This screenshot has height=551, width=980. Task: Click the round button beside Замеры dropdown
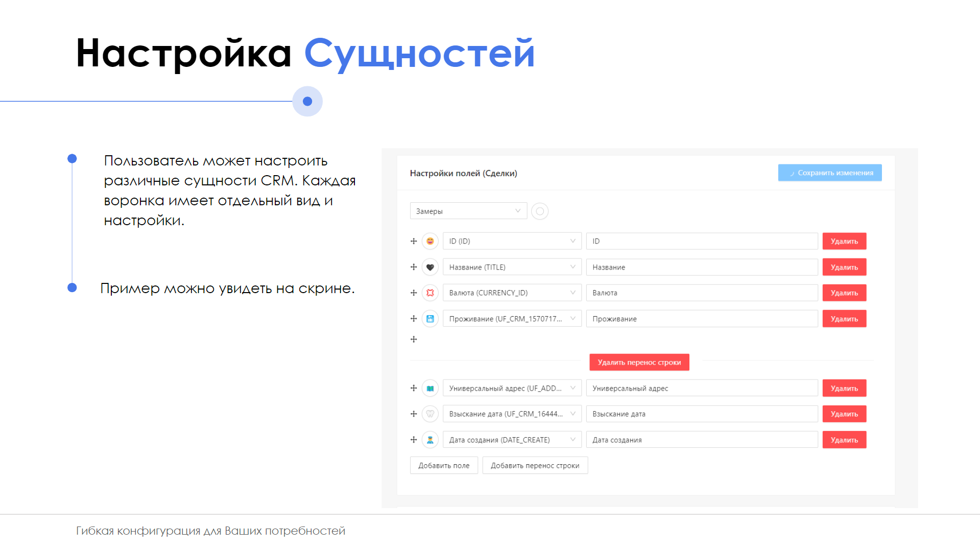pos(540,211)
